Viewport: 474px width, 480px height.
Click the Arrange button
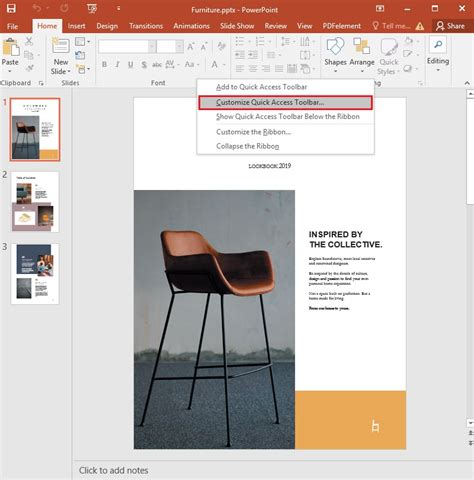(x=362, y=55)
